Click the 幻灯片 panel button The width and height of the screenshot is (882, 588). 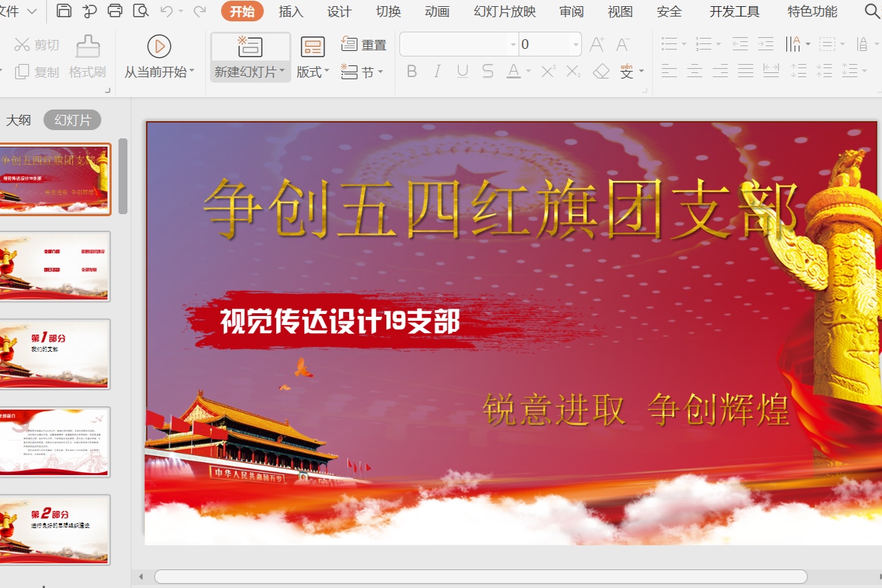[x=72, y=120]
